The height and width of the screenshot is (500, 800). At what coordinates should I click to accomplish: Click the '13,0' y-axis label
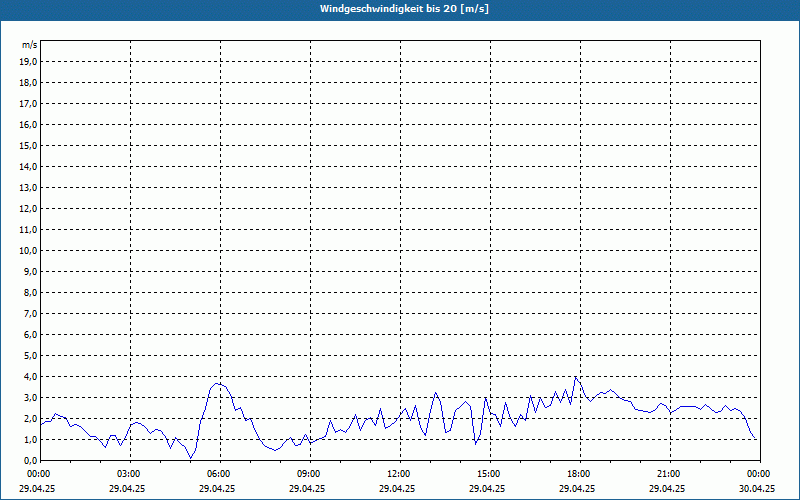coord(30,187)
